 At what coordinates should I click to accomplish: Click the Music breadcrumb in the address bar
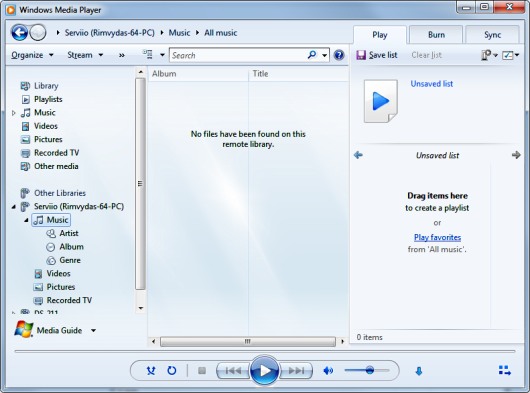click(179, 33)
